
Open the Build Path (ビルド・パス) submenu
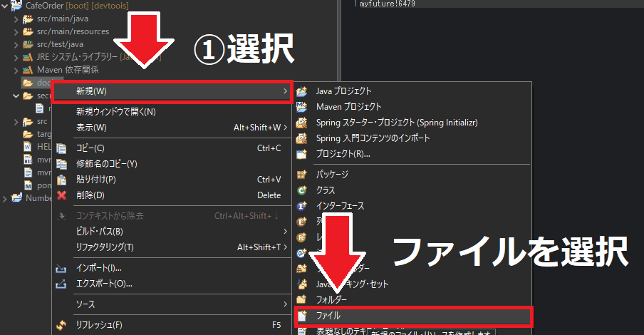click(x=99, y=232)
